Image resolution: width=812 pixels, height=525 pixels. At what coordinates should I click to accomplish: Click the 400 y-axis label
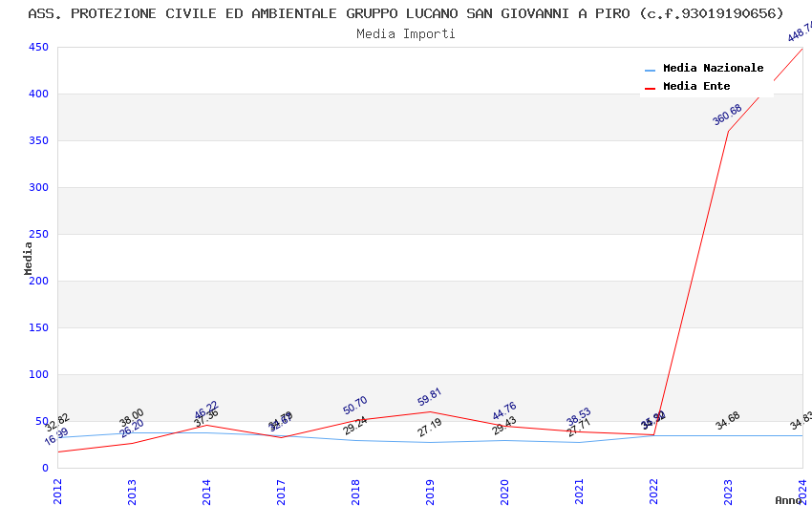pyautogui.click(x=39, y=94)
